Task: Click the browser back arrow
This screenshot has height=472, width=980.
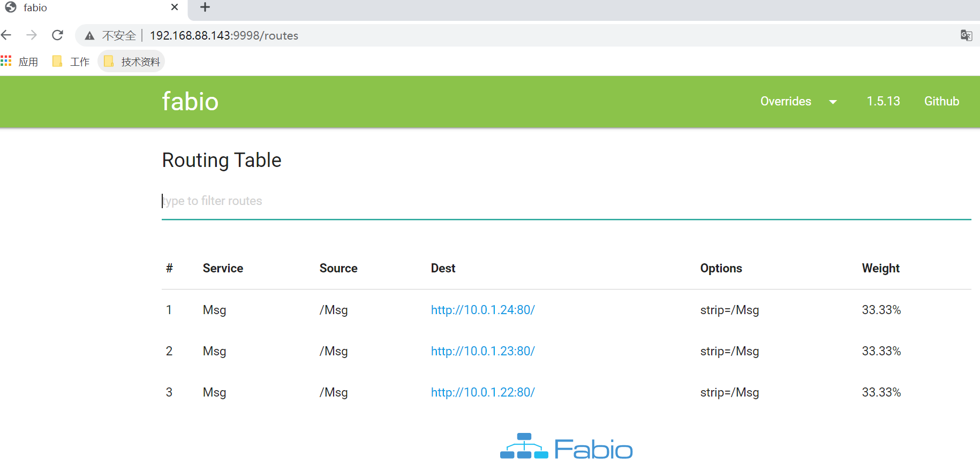Action: pyautogui.click(x=6, y=35)
